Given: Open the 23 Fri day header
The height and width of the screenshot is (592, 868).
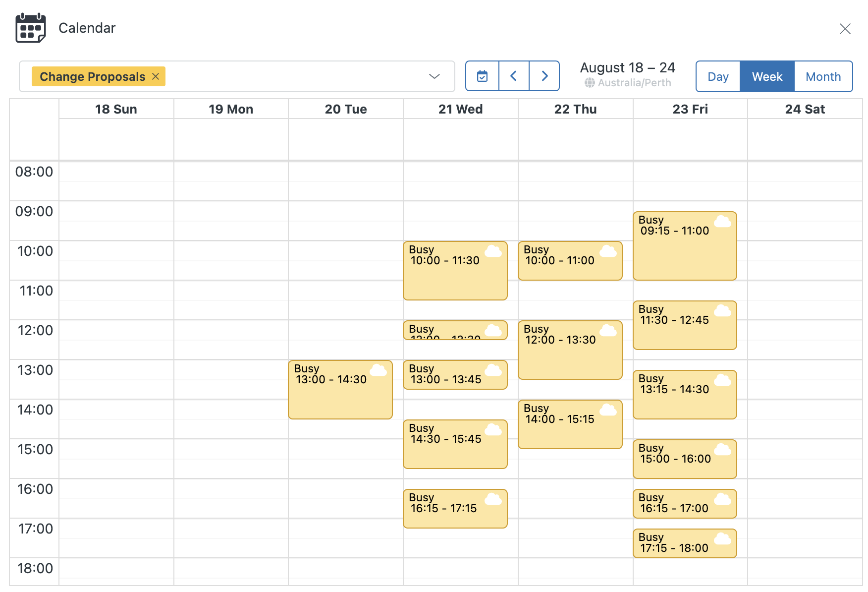Looking at the screenshot, I should [x=690, y=109].
